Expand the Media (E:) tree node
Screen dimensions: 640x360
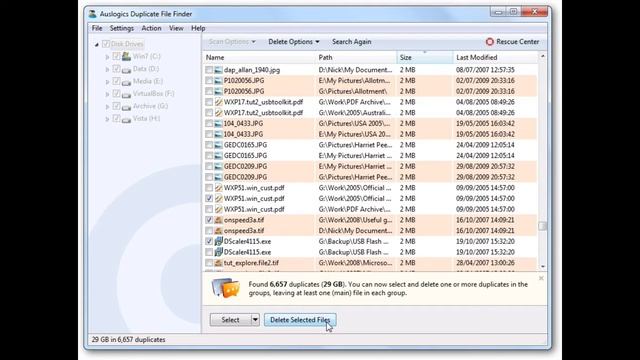point(107,82)
